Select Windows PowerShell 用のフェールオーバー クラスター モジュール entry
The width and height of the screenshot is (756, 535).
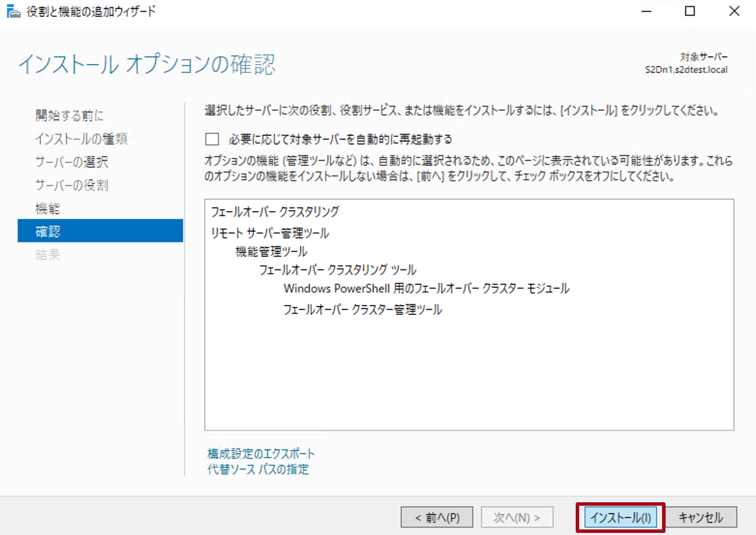coord(426,288)
